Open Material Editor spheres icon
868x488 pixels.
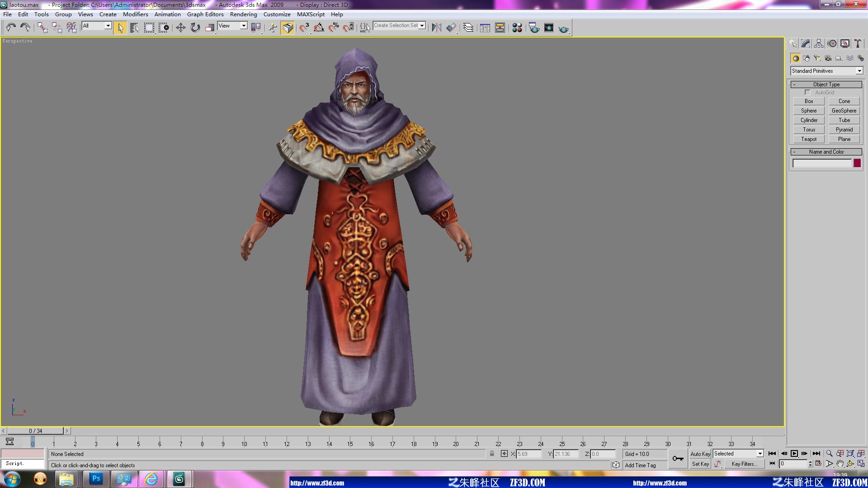[x=517, y=28]
